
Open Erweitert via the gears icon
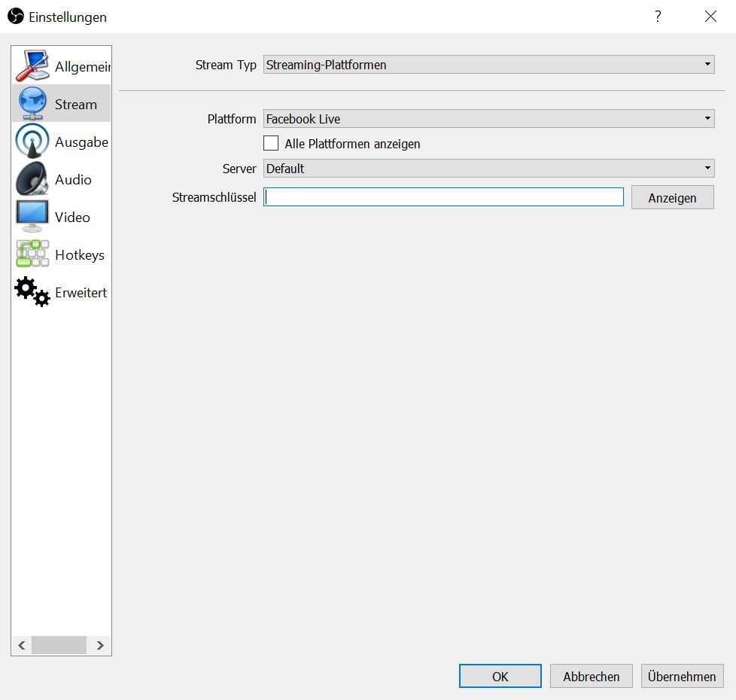tap(32, 292)
